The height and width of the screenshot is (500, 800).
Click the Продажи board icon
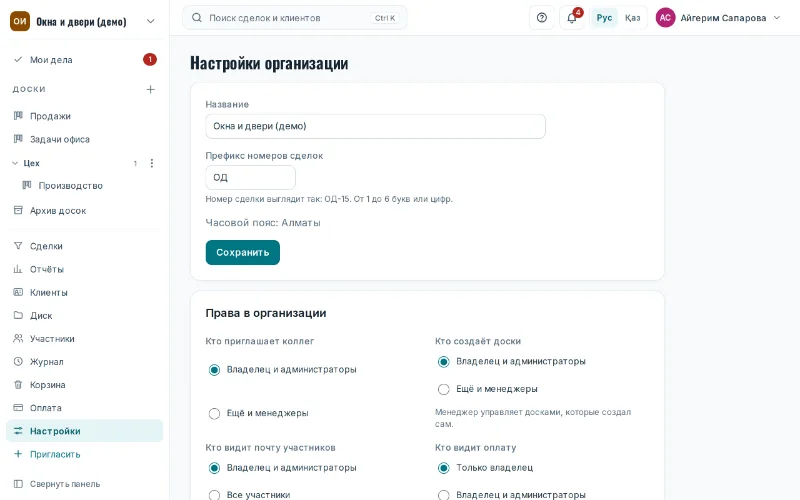pos(18,116)
